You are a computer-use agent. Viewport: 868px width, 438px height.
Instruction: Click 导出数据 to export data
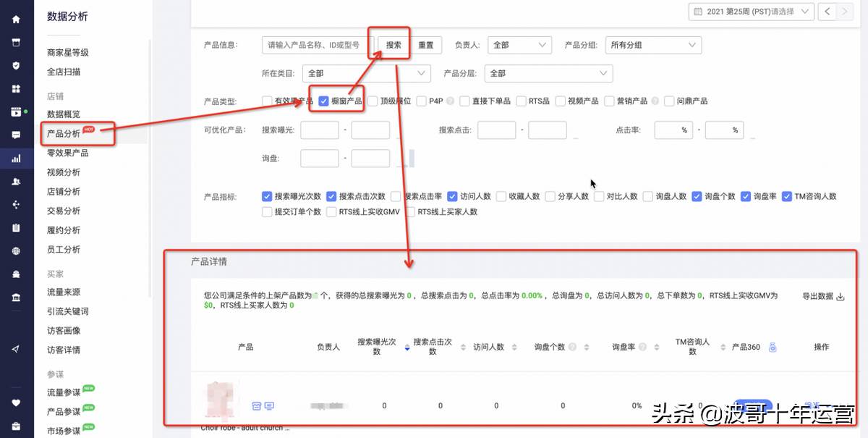818,297
